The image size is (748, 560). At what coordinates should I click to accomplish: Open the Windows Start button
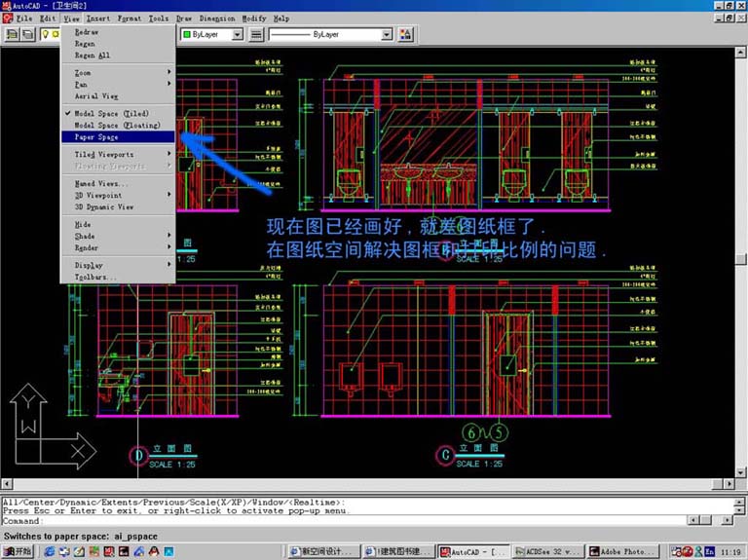coord(17,551)
